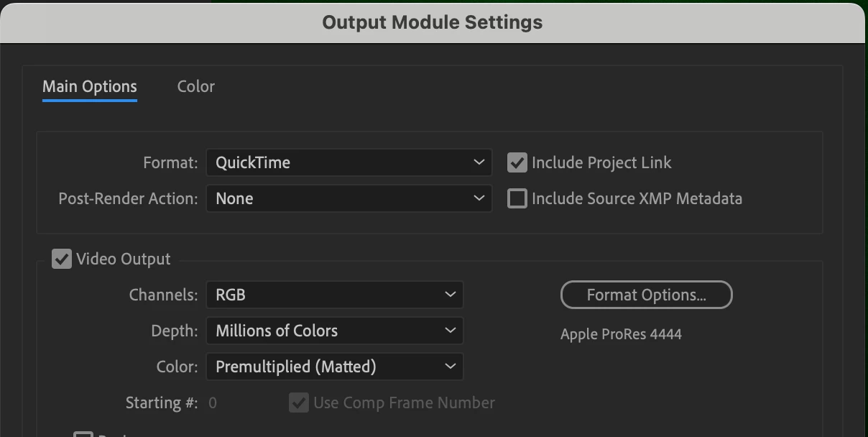Image resolution: width=868 pixels, height=437 pixels.
Task: Open the Channels dropdown set to RGB
Action: tap(334, 295)
